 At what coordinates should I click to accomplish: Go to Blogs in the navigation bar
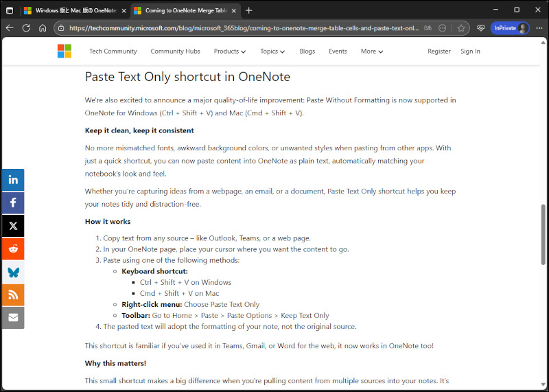coord(307,51)
